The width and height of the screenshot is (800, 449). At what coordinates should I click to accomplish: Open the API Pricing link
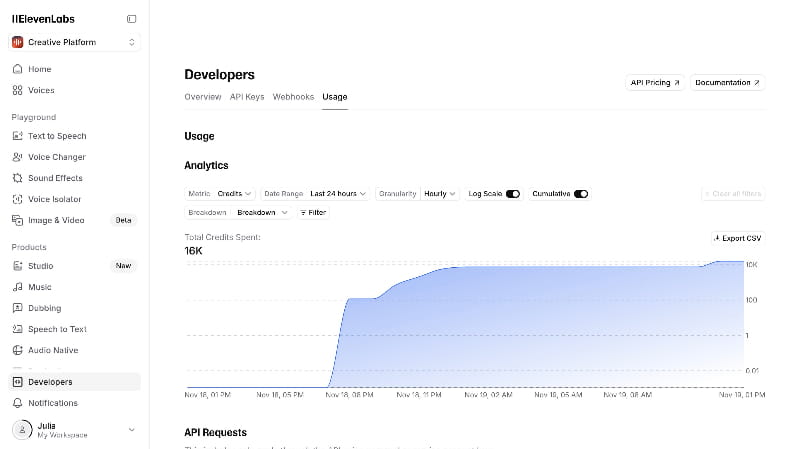[x=655, y=83]
